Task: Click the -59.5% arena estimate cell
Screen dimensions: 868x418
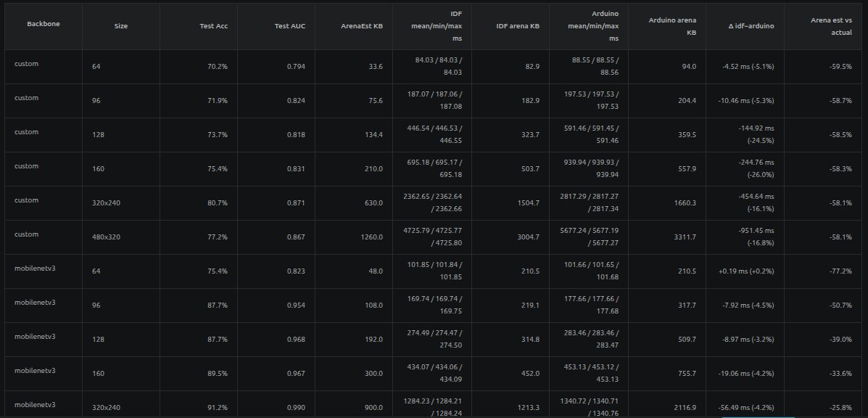Action: pos(841,67)
